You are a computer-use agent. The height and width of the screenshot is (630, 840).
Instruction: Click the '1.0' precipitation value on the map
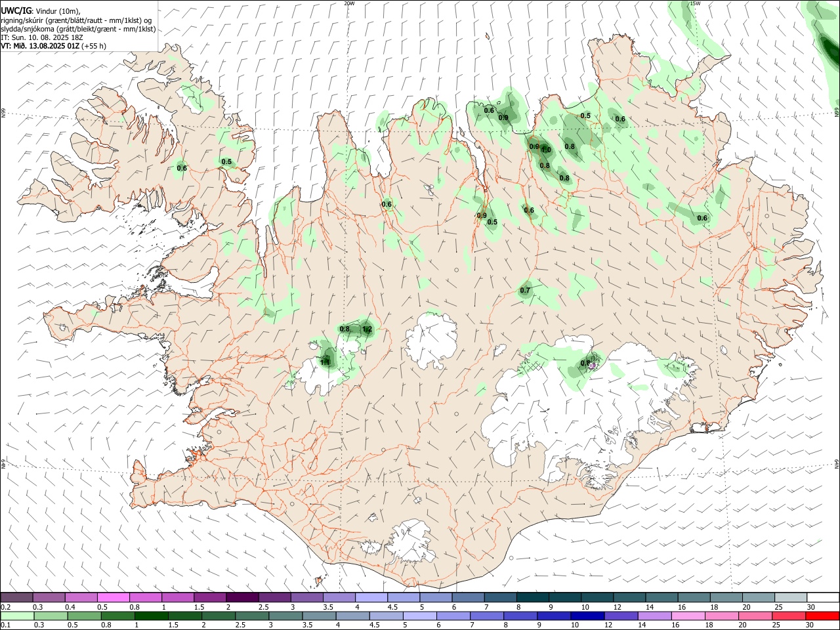click(545, 150)
